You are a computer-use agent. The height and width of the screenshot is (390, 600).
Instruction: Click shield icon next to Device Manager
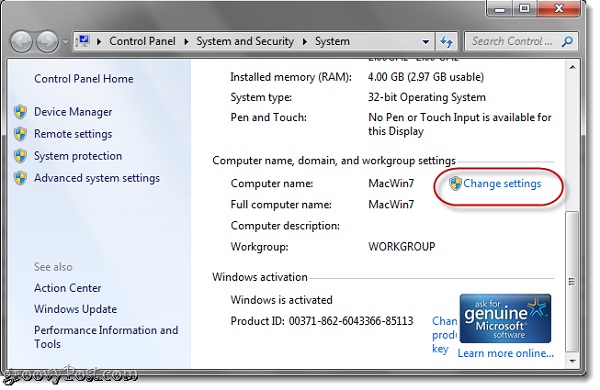coord(20,112)
